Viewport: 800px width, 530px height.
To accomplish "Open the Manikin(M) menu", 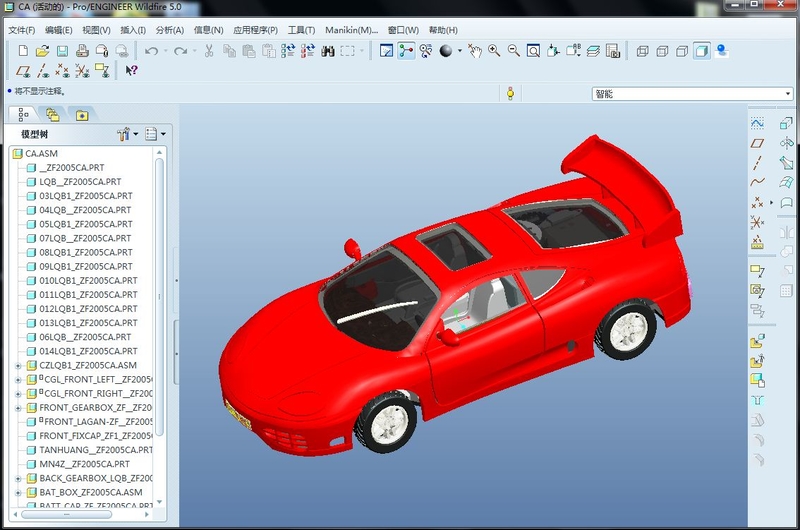I will click(351, 30).
